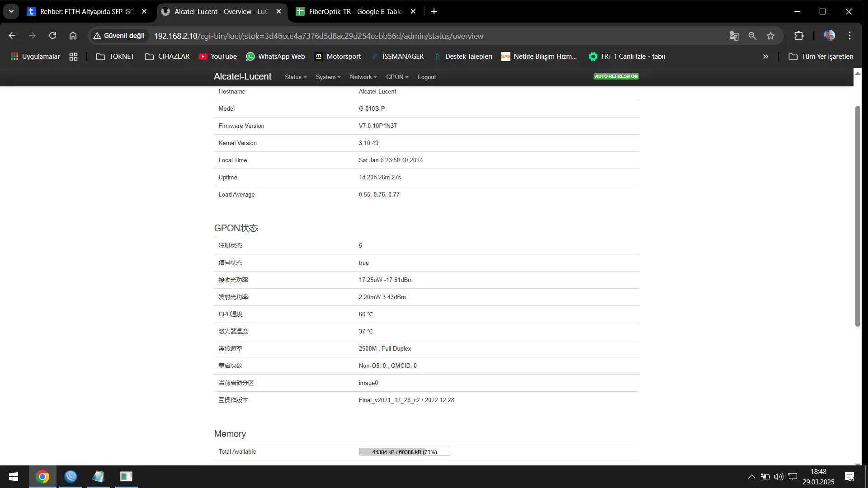This screenshot has width=868, height=488.
Task: Open the Chrome profile avatar
Action: [829, 36]
